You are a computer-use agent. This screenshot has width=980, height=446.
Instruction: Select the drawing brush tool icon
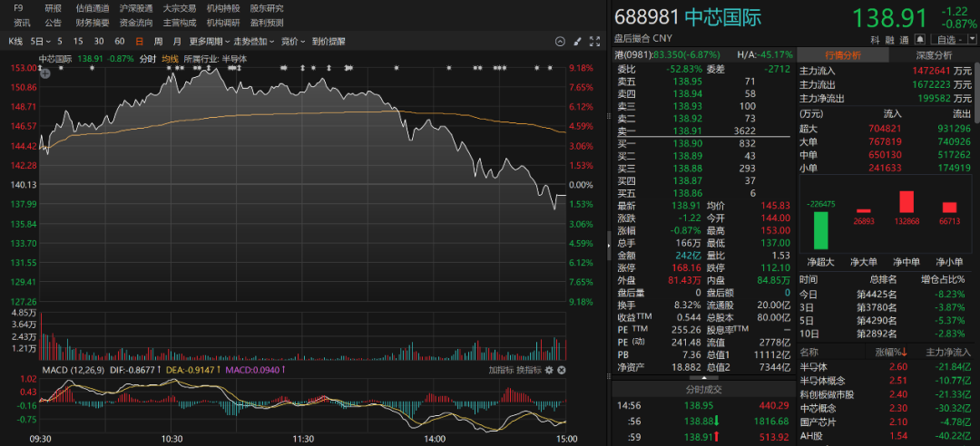[577, 42]
